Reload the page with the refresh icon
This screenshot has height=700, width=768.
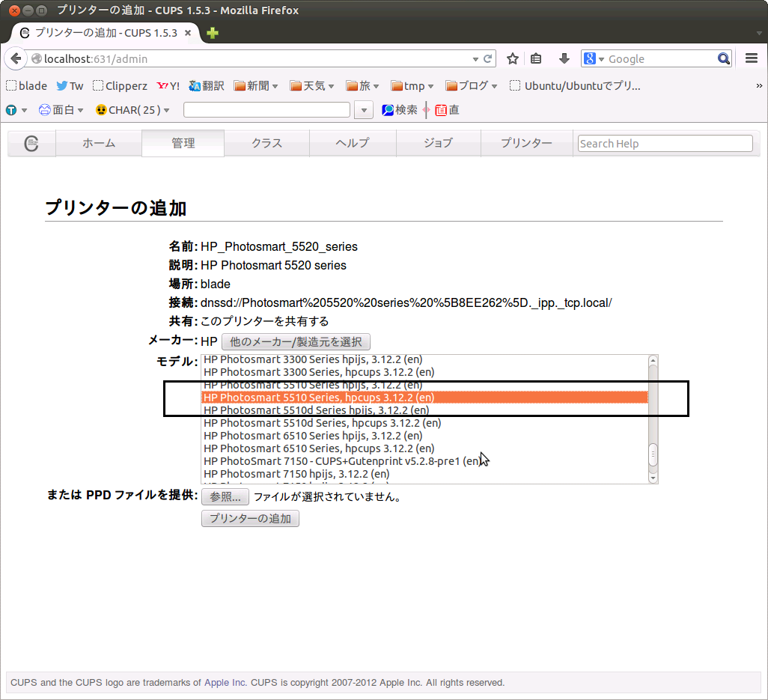(x=488, y=59)
